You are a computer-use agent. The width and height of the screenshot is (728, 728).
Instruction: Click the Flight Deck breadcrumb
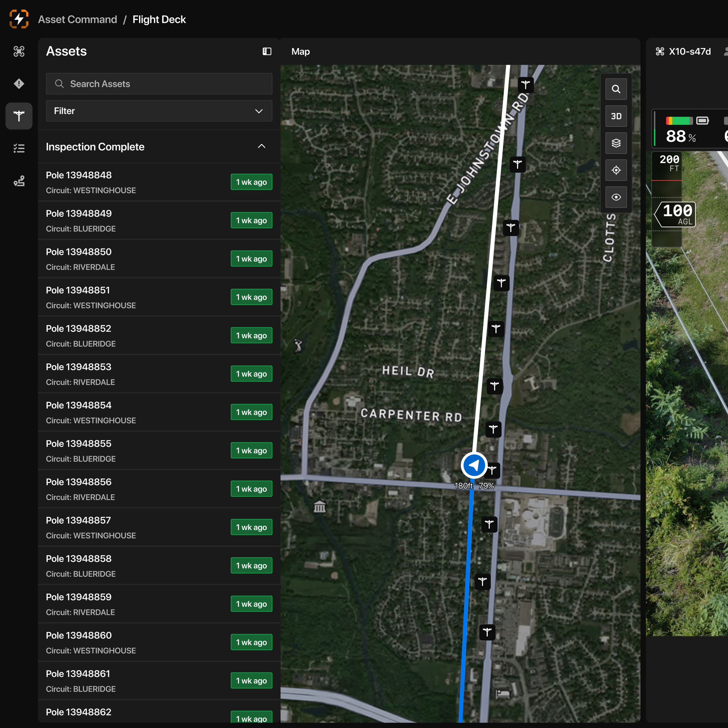click(x=159, y=19)
